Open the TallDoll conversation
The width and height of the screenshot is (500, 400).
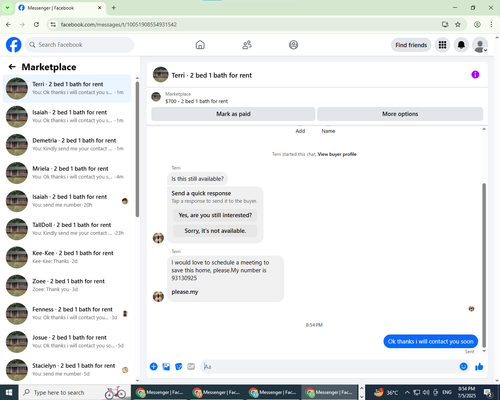pyautogui.click(x=67, y=229)
